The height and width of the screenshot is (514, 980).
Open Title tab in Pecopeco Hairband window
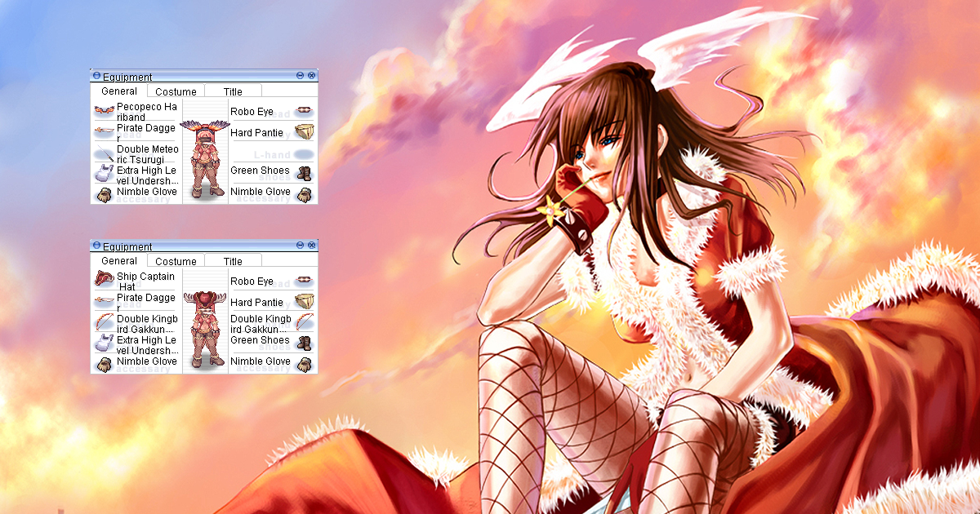[x=233, y=91]
